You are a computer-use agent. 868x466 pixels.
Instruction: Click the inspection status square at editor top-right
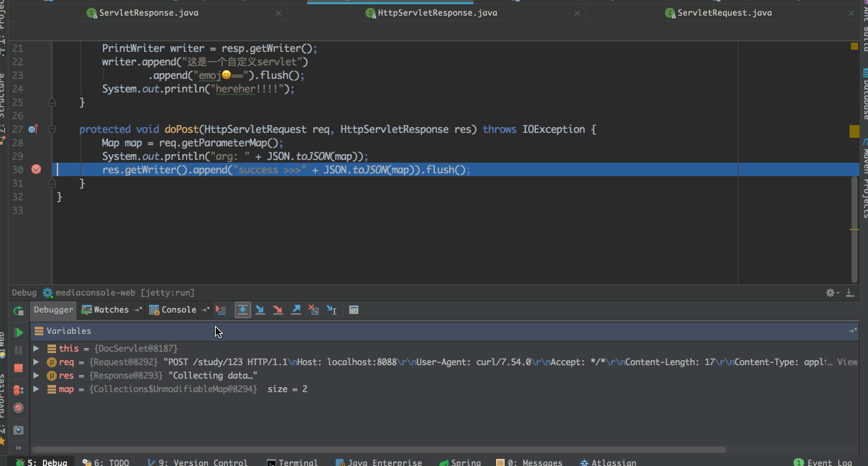(x=855, y=46)
